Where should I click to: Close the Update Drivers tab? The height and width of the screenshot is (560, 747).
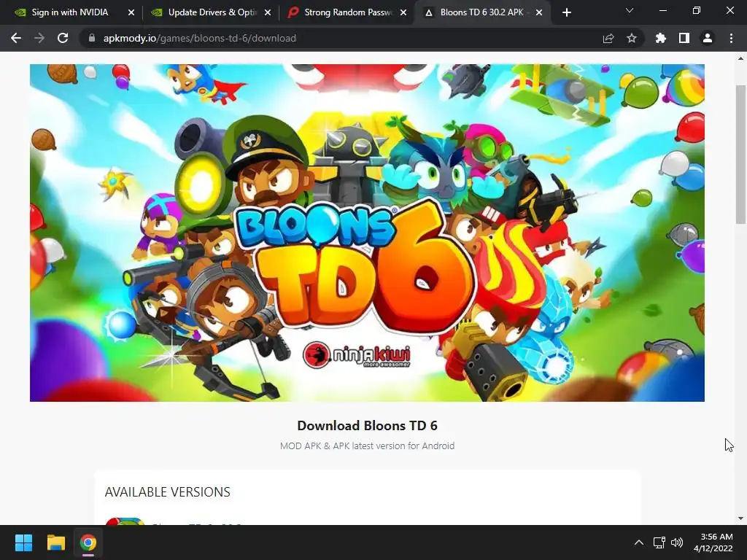click(268, 12)
